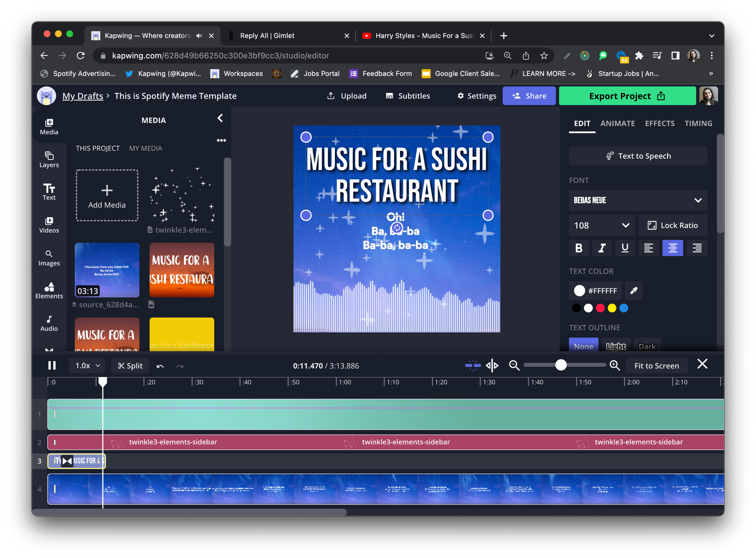Switch to the MY MEDIA tab
The image size is (756, 558).
coord(146,148)
